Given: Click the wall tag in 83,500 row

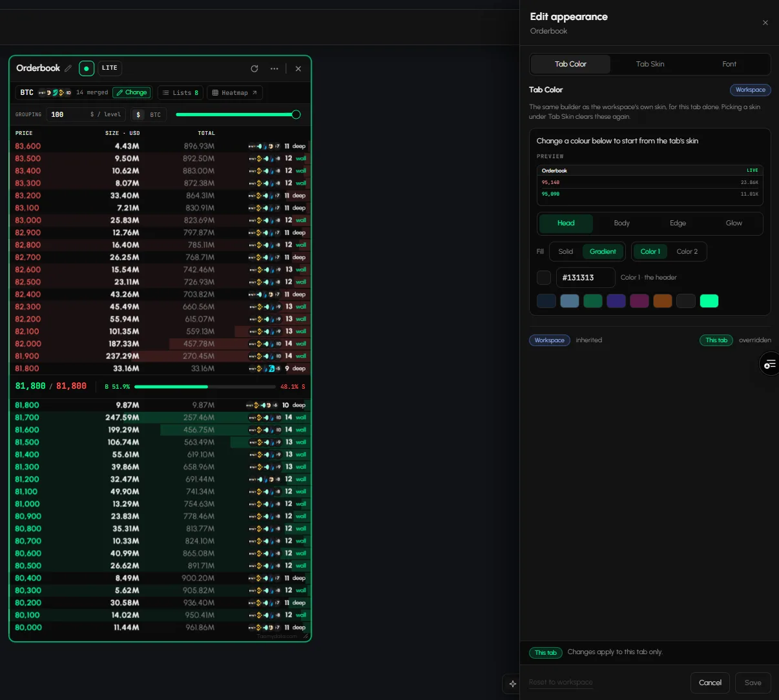Looking at the screenshot, I should click(x=301, y=158).
